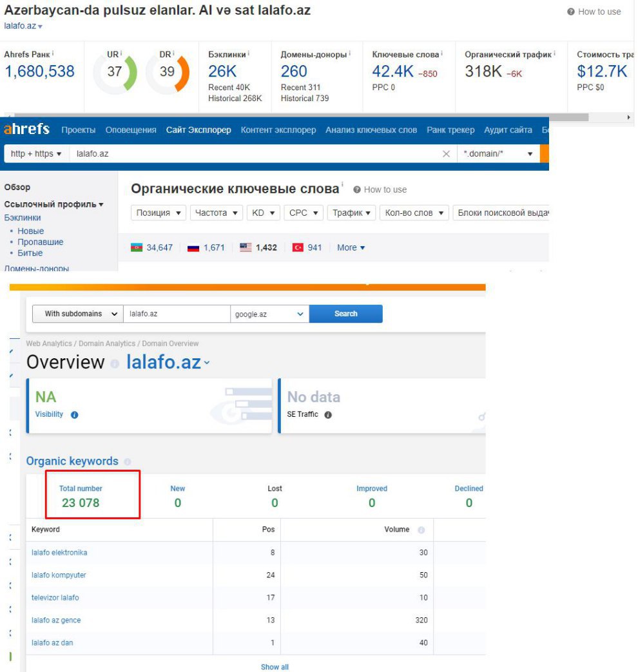Select Сайт Эксплорер menu item
This screenshot has width=638, height=672.
click(x=198, y=130)
